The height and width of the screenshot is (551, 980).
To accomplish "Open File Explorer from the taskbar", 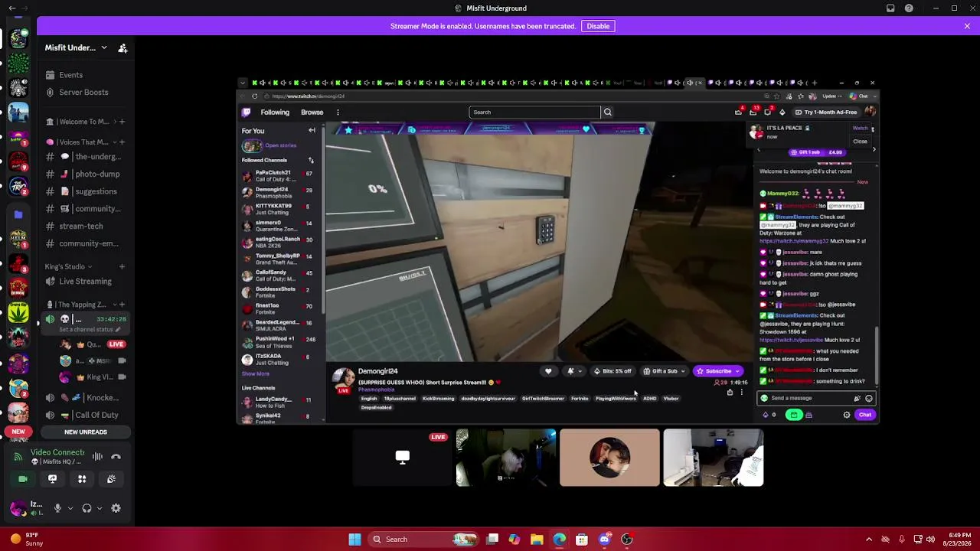I will click(x=537, y=540).
